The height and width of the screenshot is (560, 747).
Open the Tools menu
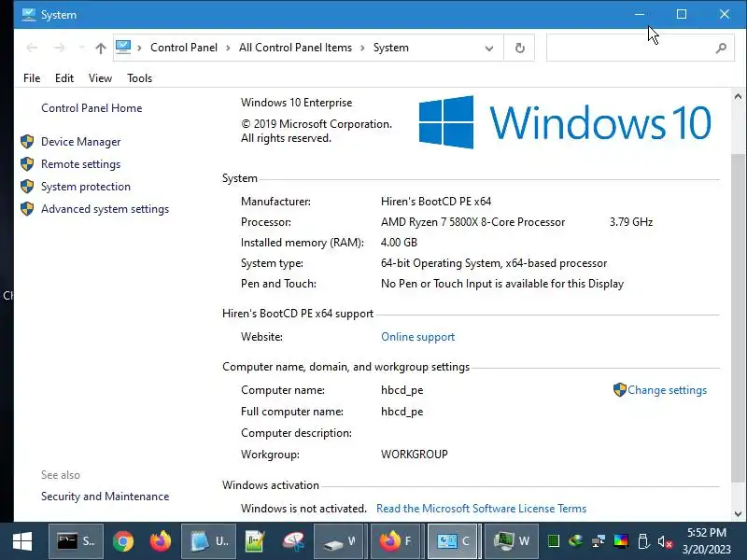tap(139, 78)
